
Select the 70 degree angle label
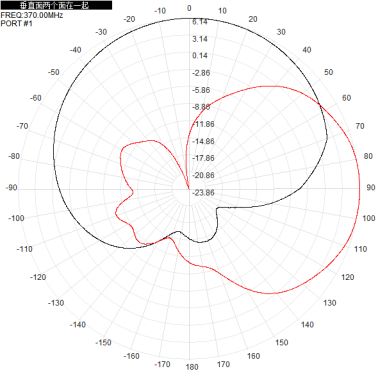pos(360,126)
